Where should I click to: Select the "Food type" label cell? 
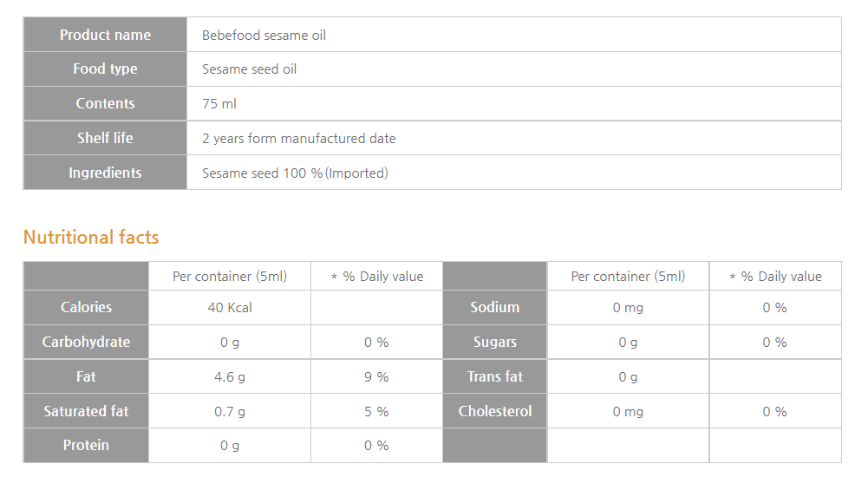click(x=105, y=69)
